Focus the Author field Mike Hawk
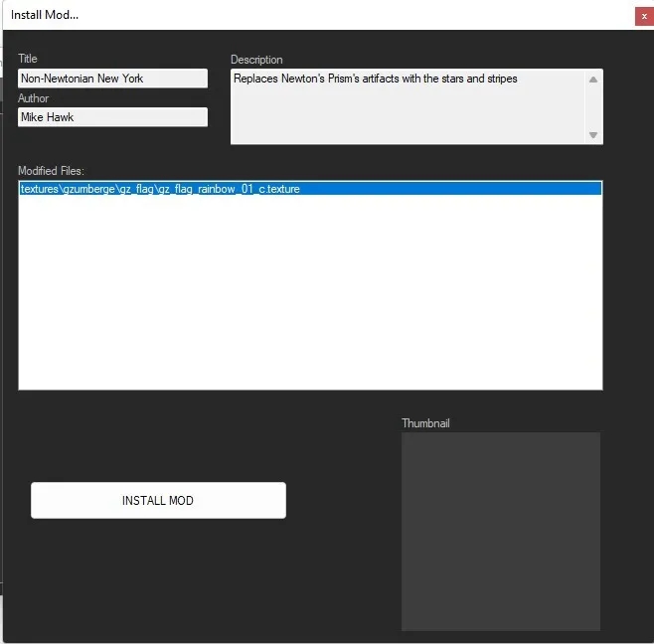The width and height of the screenshot is (654, 644). click(x=112, y=117)
